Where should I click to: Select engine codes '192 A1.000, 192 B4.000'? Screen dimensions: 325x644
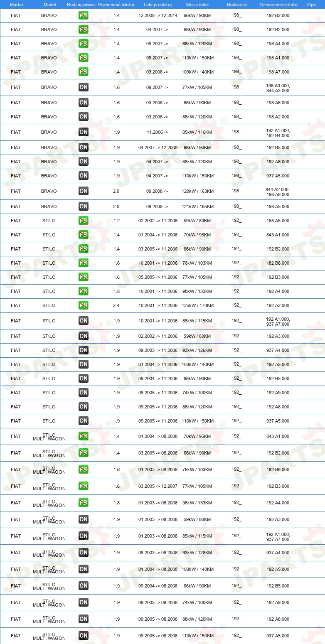[x=278, y=133]
